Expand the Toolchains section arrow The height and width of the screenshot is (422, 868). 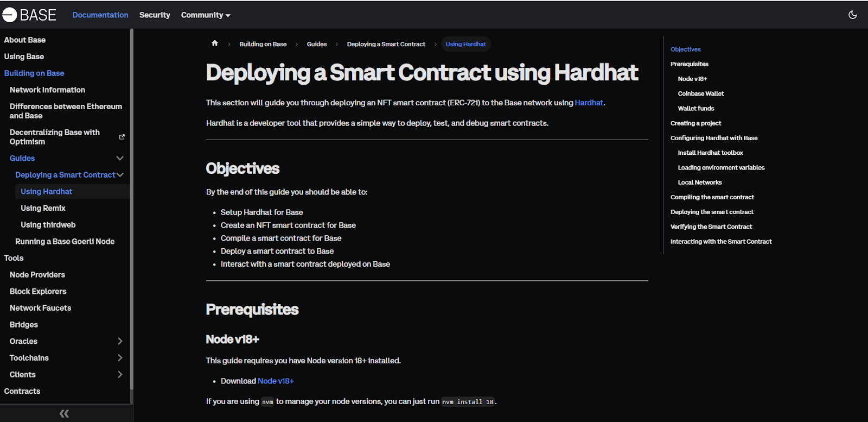pos(120,358)
